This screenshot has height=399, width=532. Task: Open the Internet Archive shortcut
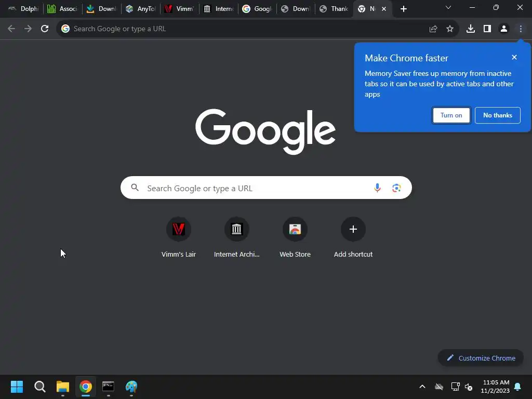point(236,237)
